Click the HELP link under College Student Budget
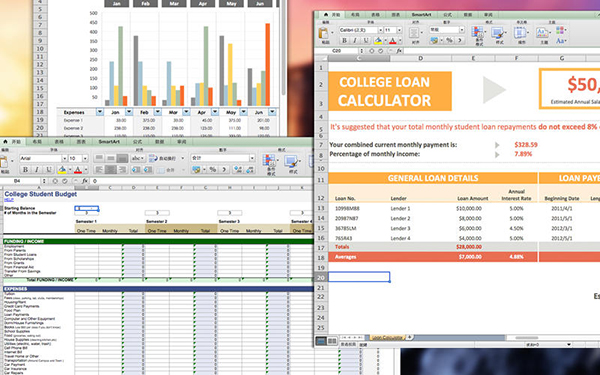 pos(8,200)
